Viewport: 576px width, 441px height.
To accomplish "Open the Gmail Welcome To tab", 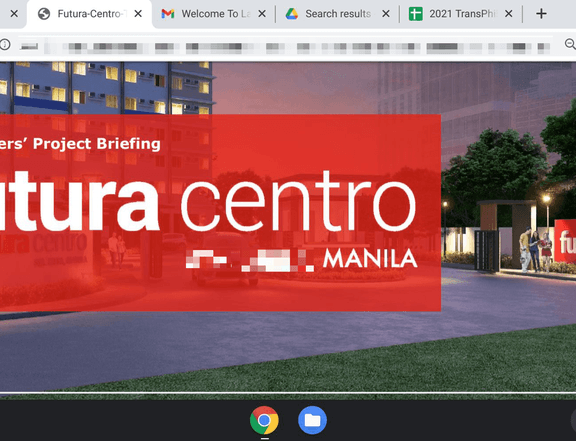I will [x=213, y=14].
